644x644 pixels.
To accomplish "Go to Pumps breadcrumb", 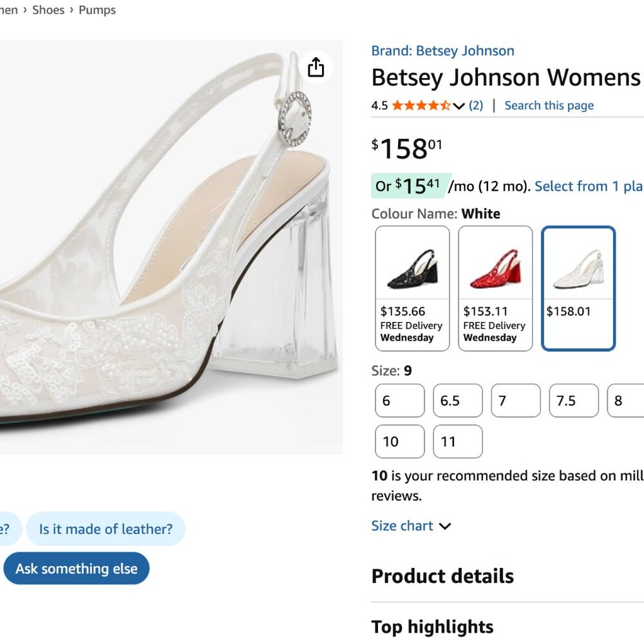I will (97, 10).
